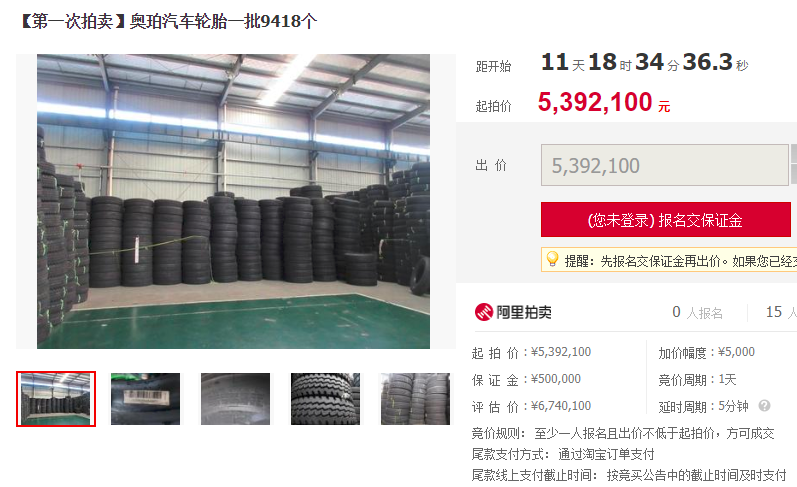Click the 评估价 ¥6,740,100 value
Image resolution: width=797 pixels, height=487 pixels.
(561, 406)
